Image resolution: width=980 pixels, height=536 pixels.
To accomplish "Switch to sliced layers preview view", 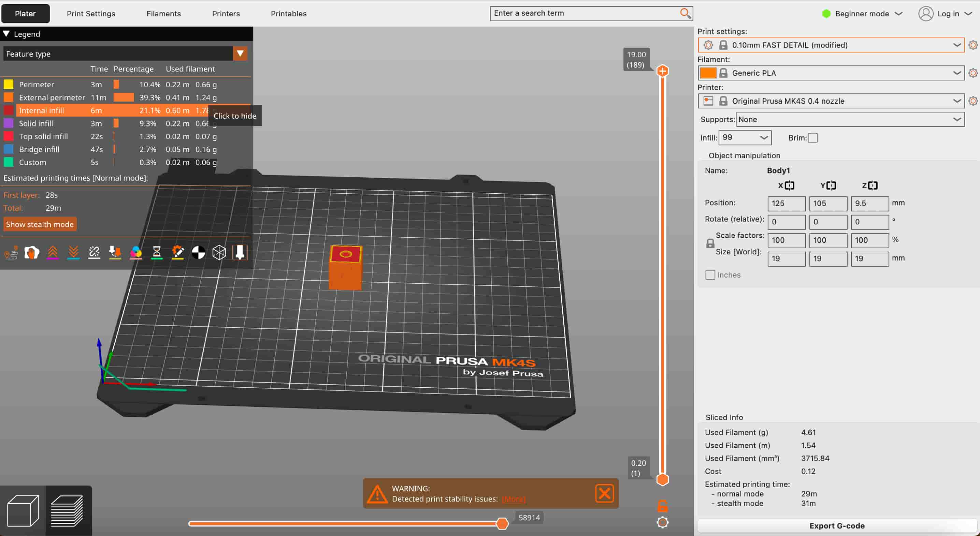I will [x=67, y=510].
